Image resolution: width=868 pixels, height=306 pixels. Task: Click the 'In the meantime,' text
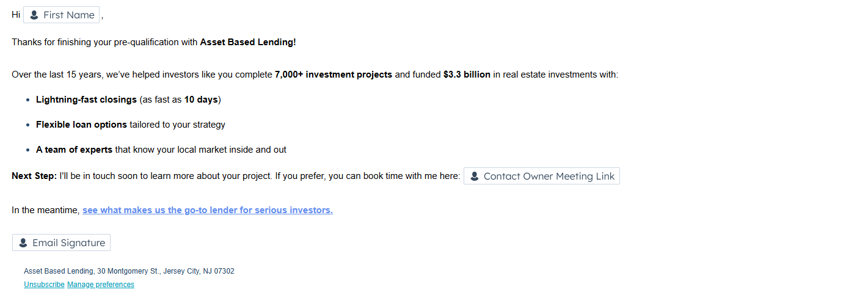(46, 210)
